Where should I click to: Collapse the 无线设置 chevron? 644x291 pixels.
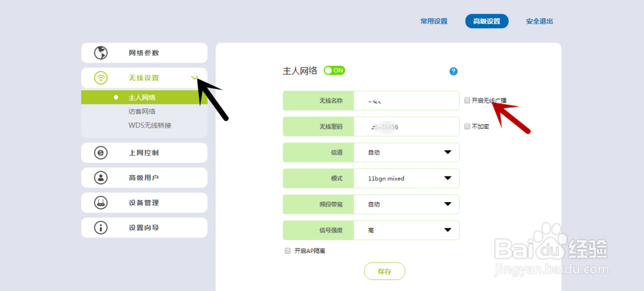click(x=195, y=77)
